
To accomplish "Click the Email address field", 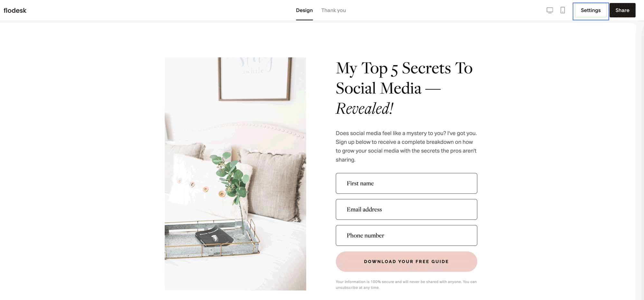I will [406, 210].
